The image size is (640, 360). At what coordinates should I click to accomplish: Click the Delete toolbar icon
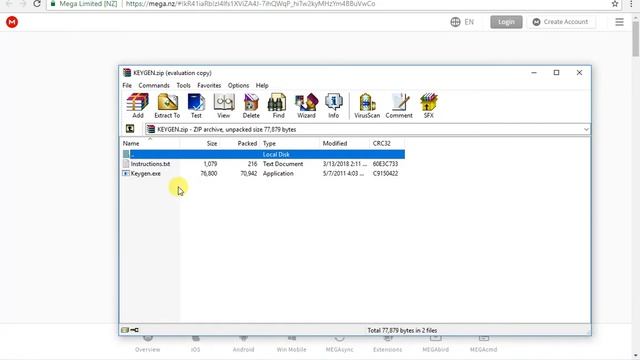point(251,106)
